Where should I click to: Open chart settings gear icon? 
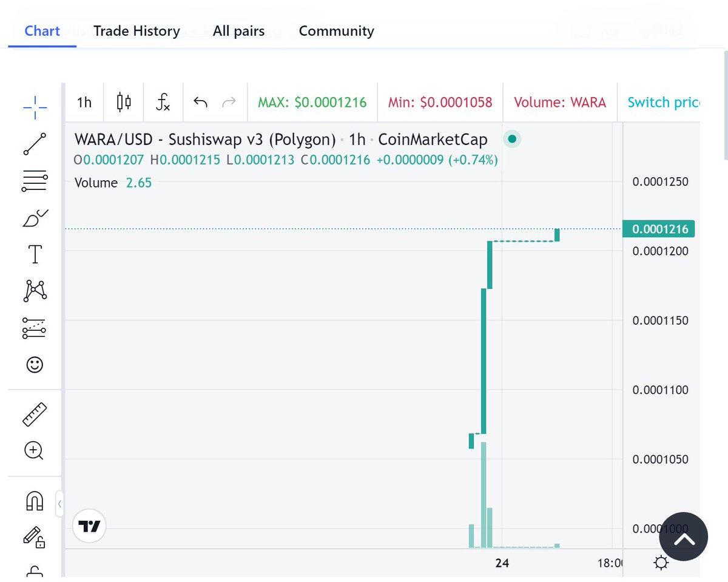click(661, 563)
